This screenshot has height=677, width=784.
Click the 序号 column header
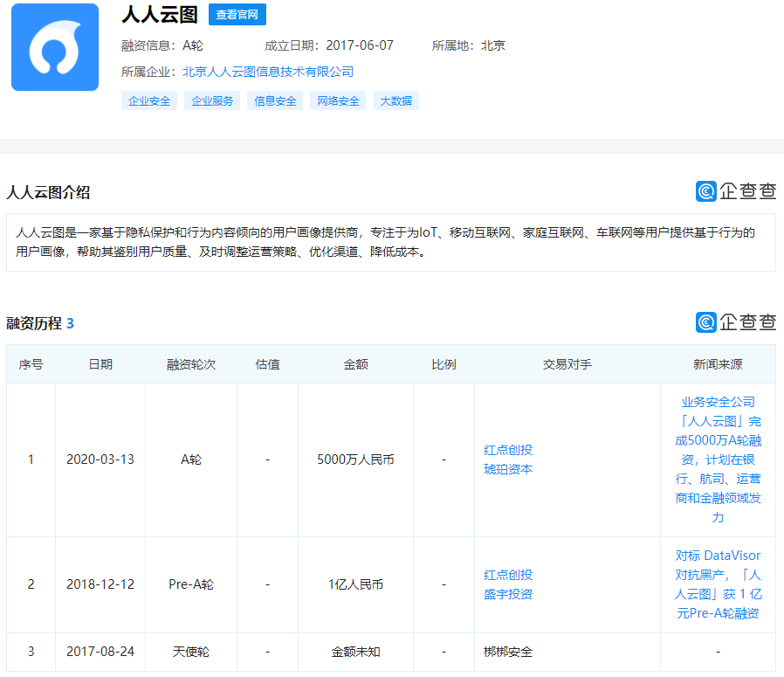pyautogui.click(x=31, y=364)
